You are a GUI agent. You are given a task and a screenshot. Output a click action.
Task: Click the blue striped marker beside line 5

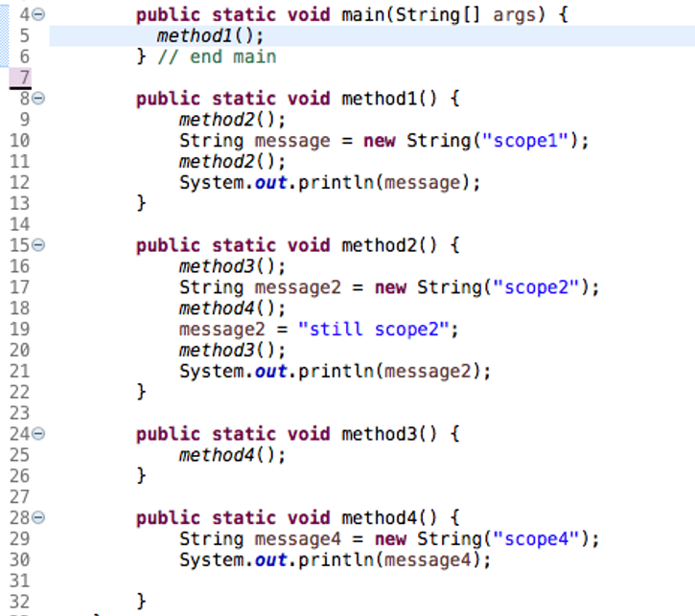[4, 36]
